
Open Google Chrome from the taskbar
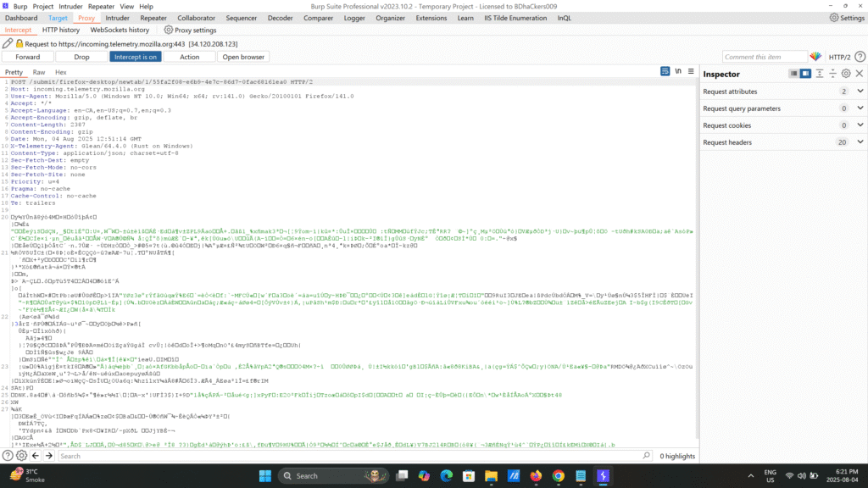[558, 475]
